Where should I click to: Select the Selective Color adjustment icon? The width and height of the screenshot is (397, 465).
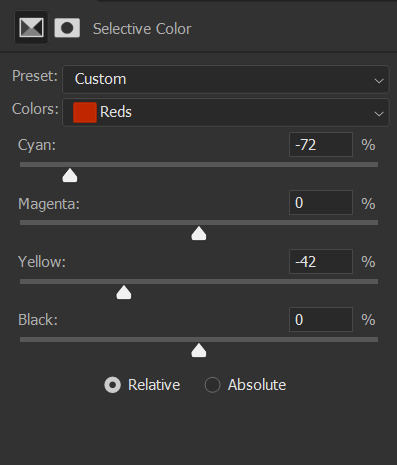pyautogui.click(x=31, y=27)
